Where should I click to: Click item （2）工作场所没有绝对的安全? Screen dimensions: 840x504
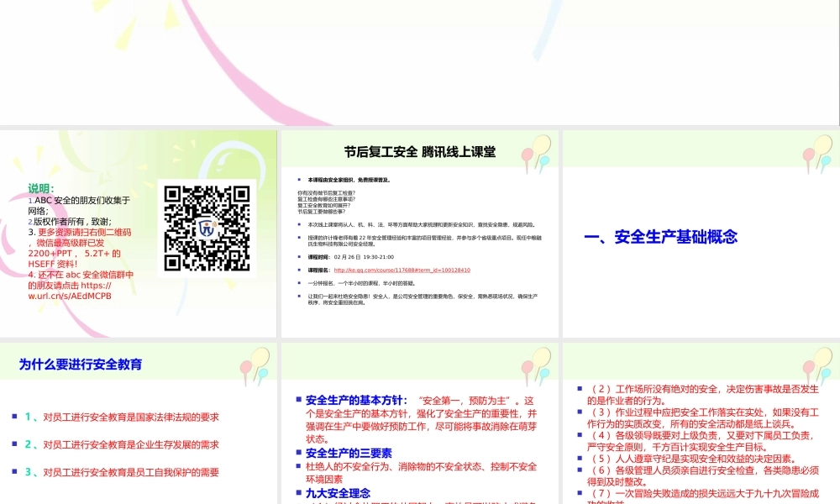pyautogui.click(x=703, y=395)
